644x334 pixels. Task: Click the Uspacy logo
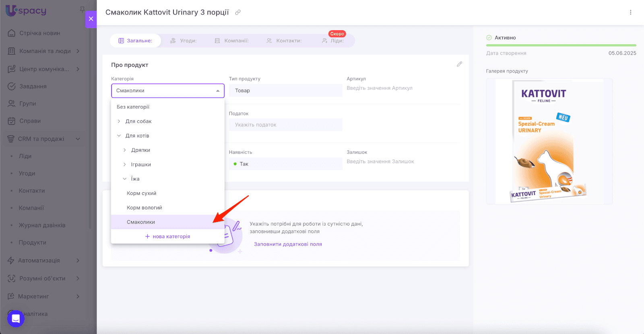(x=26, y=10)
